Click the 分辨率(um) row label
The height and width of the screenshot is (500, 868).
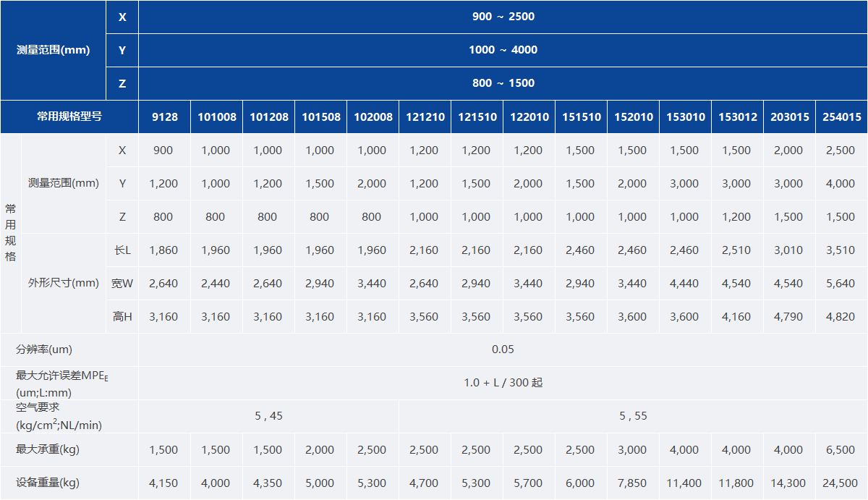tap(44, 349)
